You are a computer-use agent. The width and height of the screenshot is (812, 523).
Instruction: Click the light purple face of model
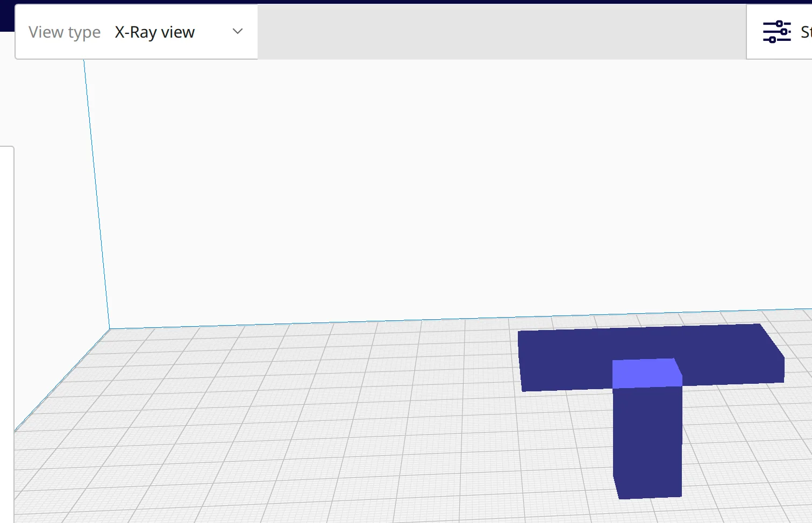click(647, 373)
